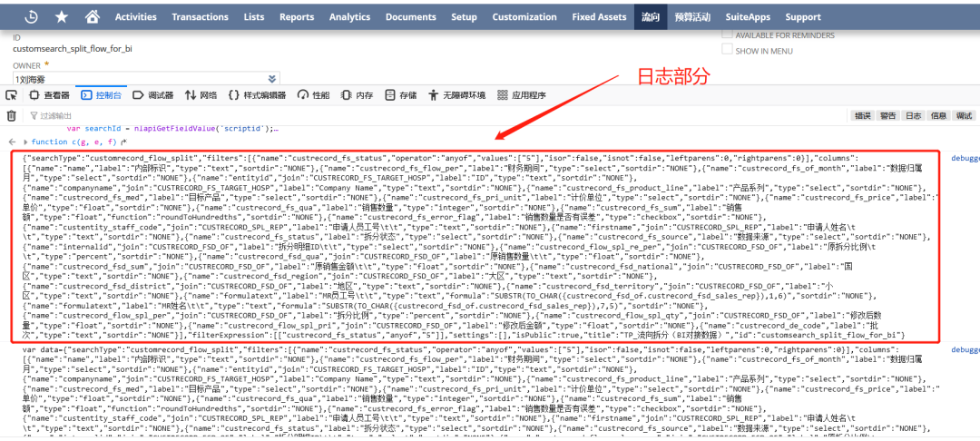Toggle Show in Menu checkbox
This screenshot has height=441, width=980.
click(x=728, y=49)
